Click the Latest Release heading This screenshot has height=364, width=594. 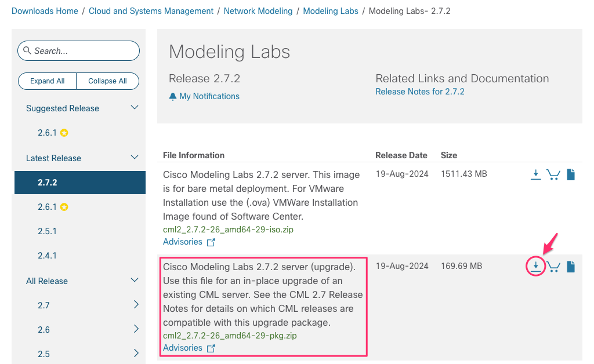tap(53, 158)
